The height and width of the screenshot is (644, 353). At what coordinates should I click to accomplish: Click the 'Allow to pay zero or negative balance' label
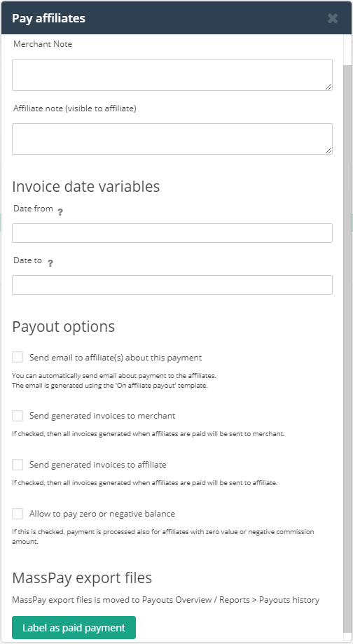coord(102,513)
